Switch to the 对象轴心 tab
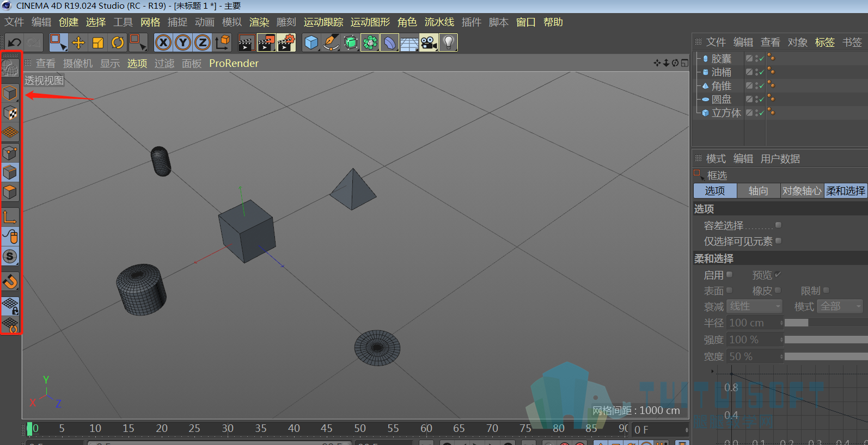868x445 pixels. (802, 191)
